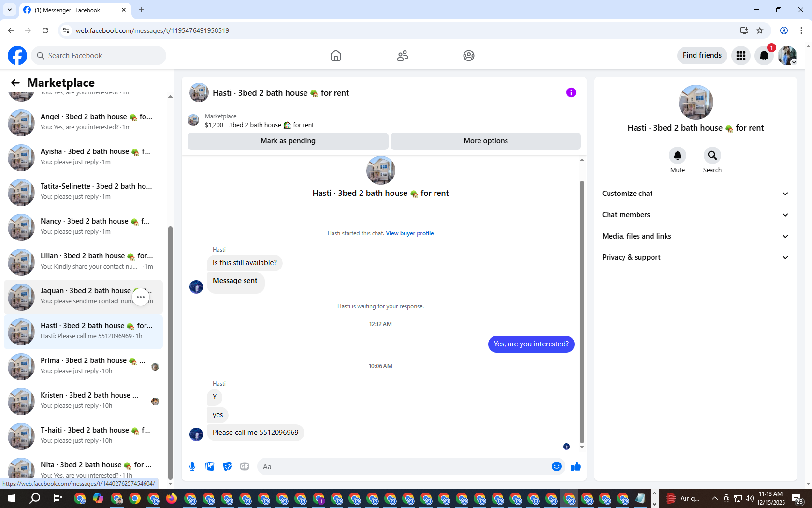Click the 'Please call me 5512096969' message

tap(256, 433)
